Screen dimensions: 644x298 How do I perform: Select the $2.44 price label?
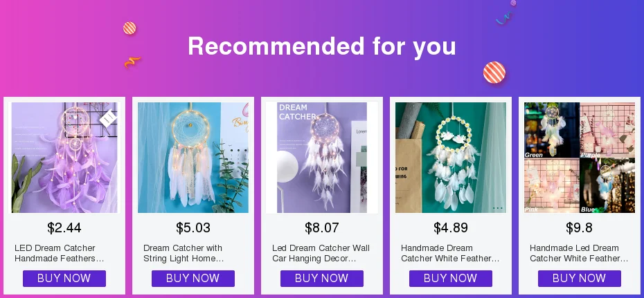click(x=64, y=227)
